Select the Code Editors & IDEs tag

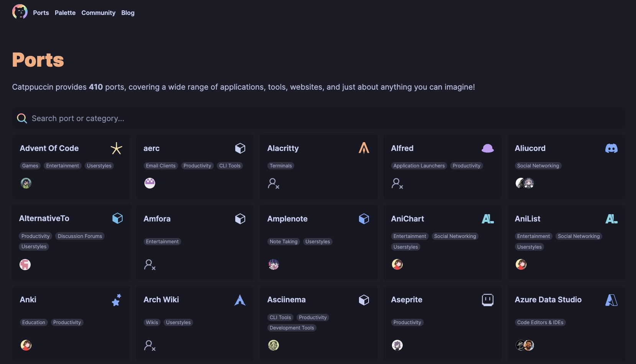[540, 323]
